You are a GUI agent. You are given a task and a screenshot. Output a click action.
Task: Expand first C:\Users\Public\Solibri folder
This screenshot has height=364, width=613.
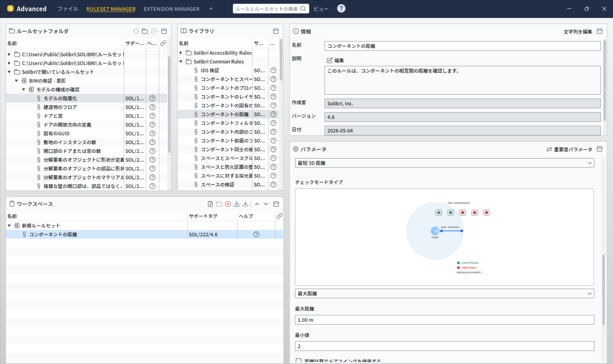click(x=9, y=54)
